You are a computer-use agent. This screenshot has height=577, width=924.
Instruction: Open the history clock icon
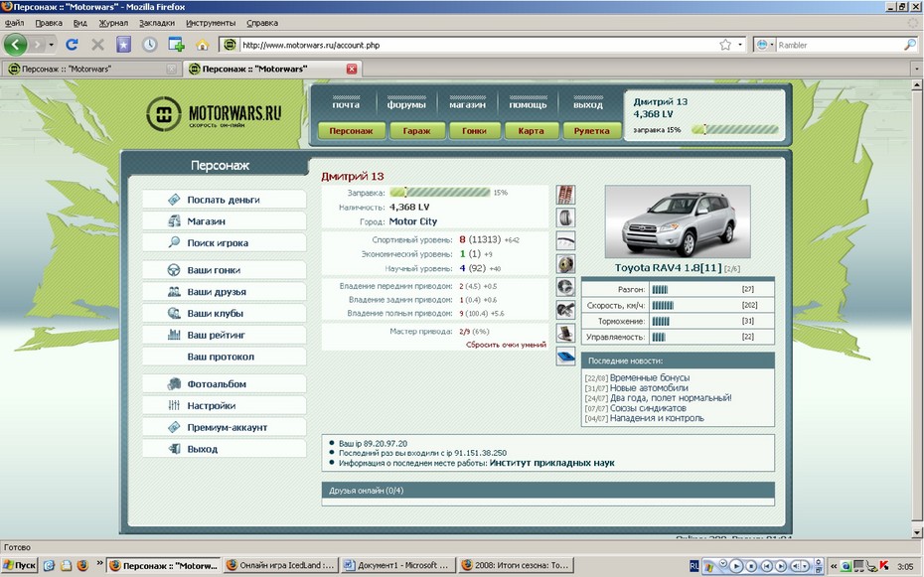[150, 44]
